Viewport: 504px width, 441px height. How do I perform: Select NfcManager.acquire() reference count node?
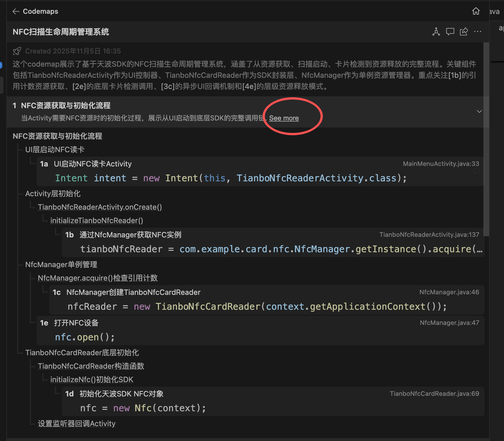pyautogui.click(x=98, y=278)
